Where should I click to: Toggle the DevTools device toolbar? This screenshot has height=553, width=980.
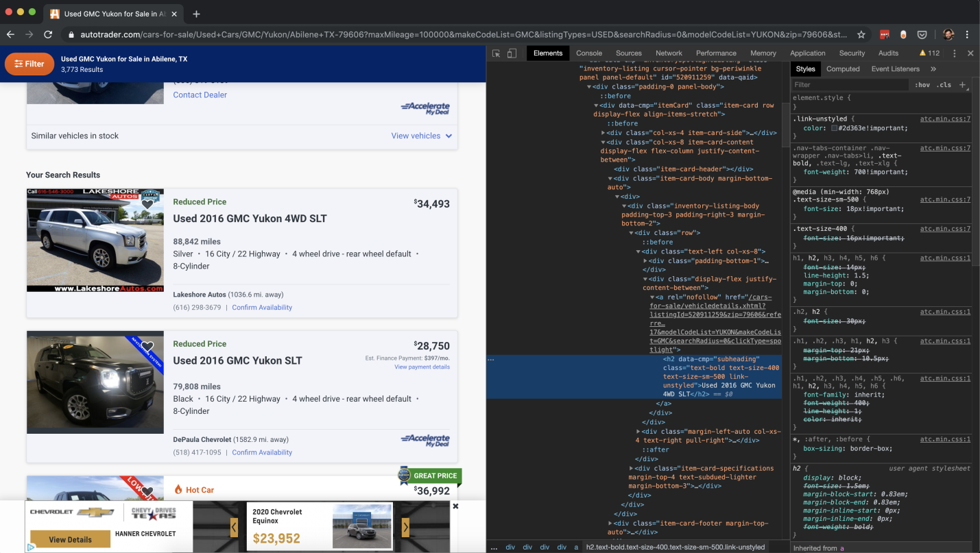pos(512,53)
